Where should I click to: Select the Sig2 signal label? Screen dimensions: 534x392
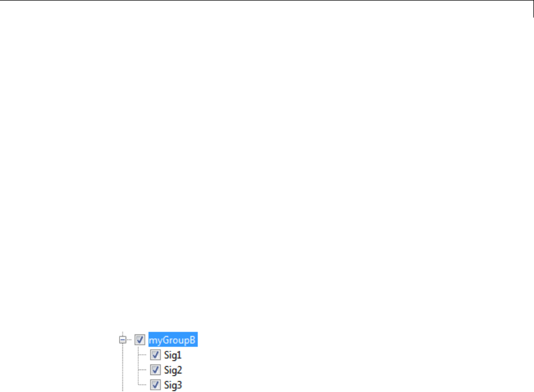point(173,370)
